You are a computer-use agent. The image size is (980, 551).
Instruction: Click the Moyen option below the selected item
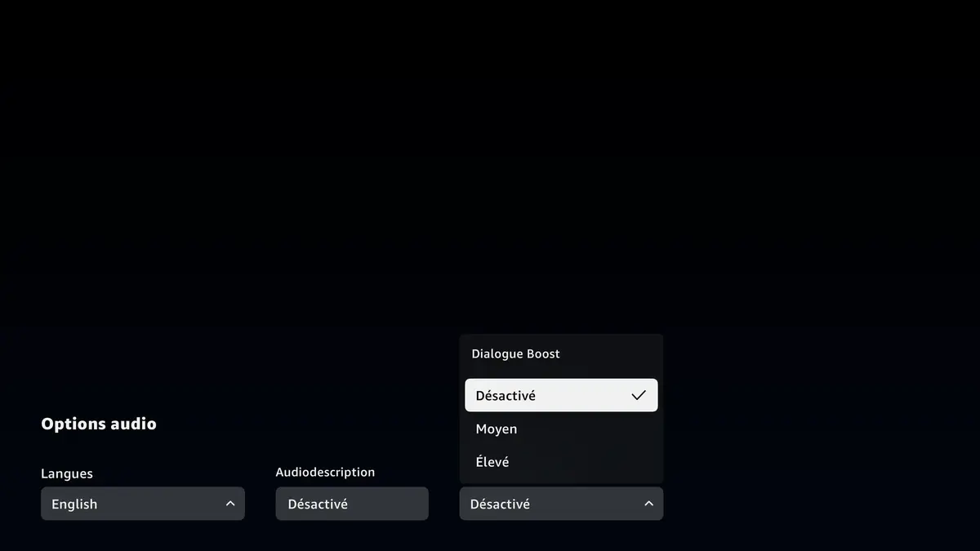[x=496, y=429]
